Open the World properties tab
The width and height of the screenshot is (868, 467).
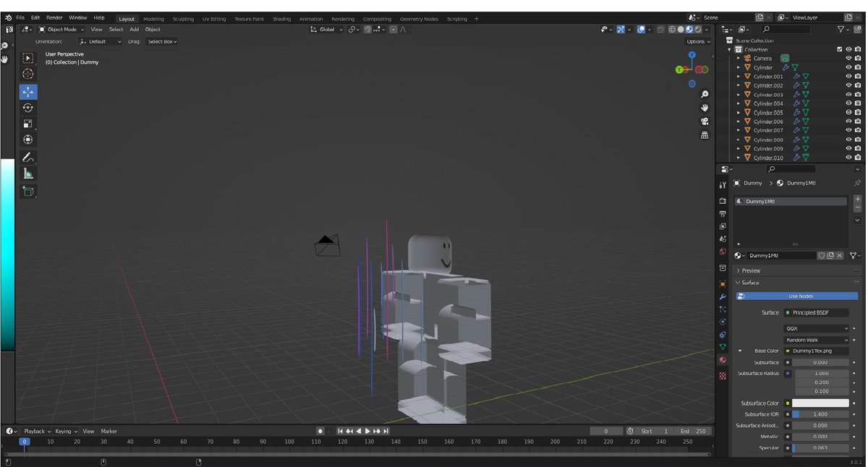pyautogui.click(x=723, y=252)
